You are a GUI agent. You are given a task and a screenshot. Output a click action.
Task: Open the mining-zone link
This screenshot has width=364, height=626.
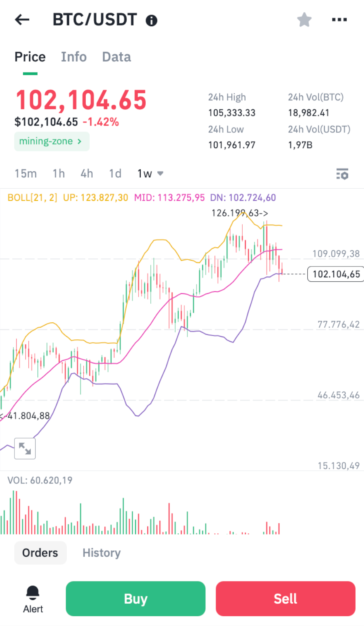coord(51,141)
